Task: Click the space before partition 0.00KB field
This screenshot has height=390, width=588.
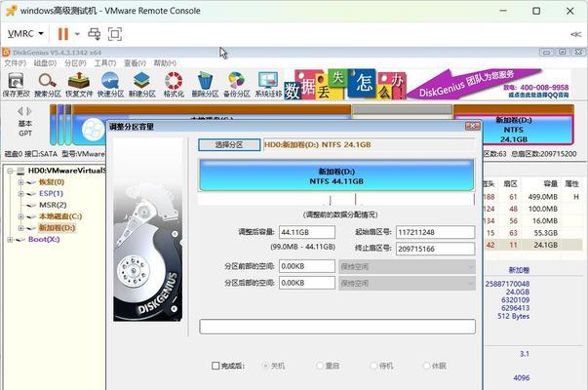Action: point(307,266)
